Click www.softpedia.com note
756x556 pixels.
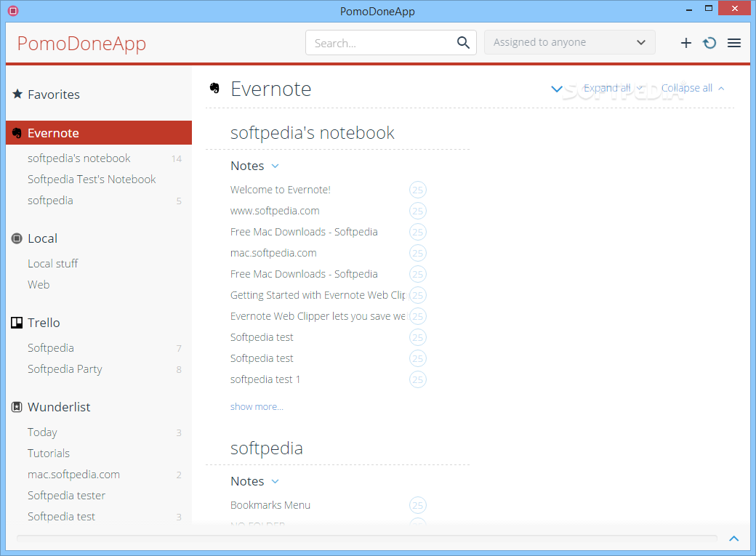275,211
